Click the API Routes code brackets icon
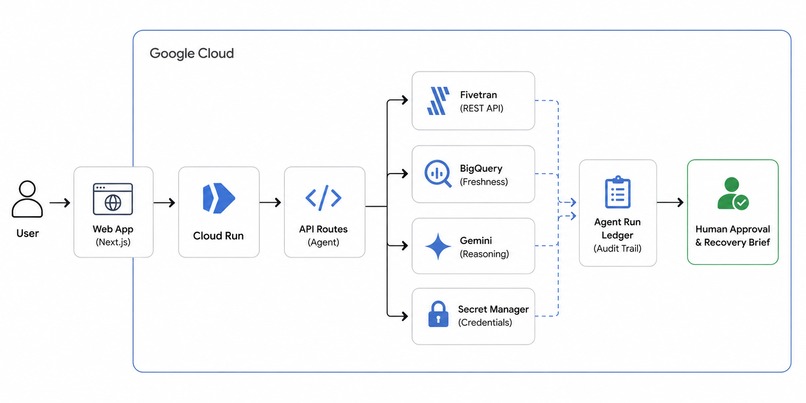The width and height of the screenshot is (806, 403). (323, 198)
